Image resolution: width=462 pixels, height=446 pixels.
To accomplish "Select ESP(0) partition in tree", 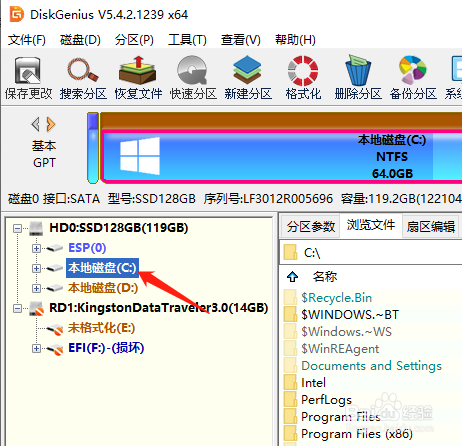I will point(87,248).
